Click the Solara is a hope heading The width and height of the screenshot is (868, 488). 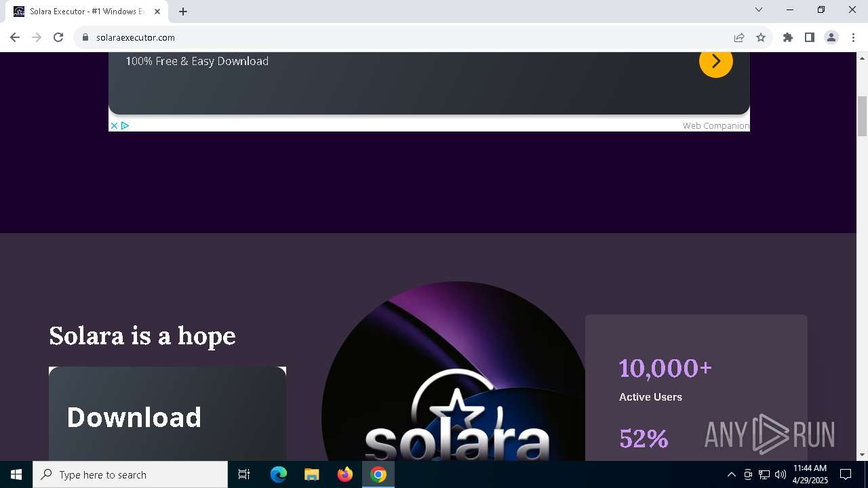coord(142,336)
